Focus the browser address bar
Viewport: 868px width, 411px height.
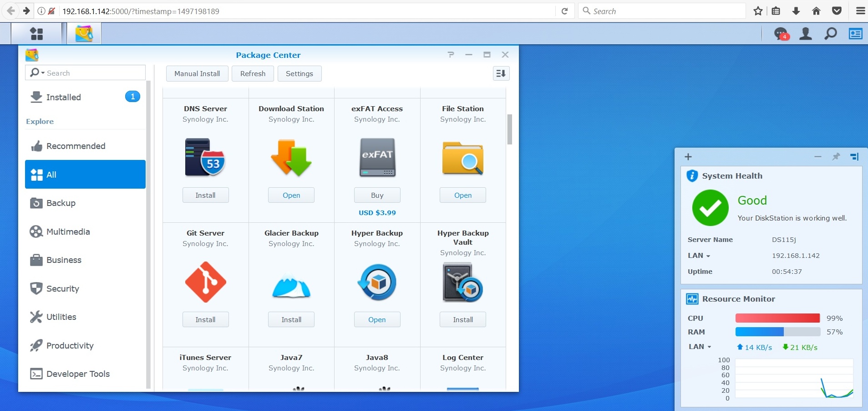pos(307,11)
